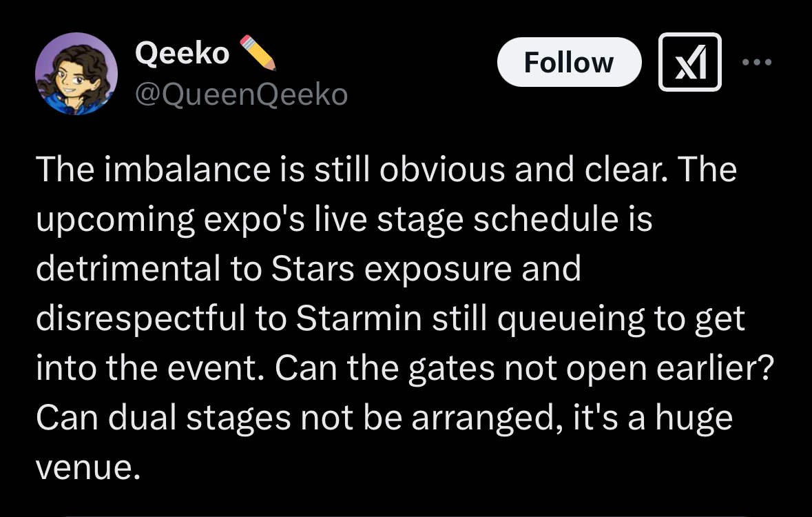Click the Grok xAI icon

(689, 62)
